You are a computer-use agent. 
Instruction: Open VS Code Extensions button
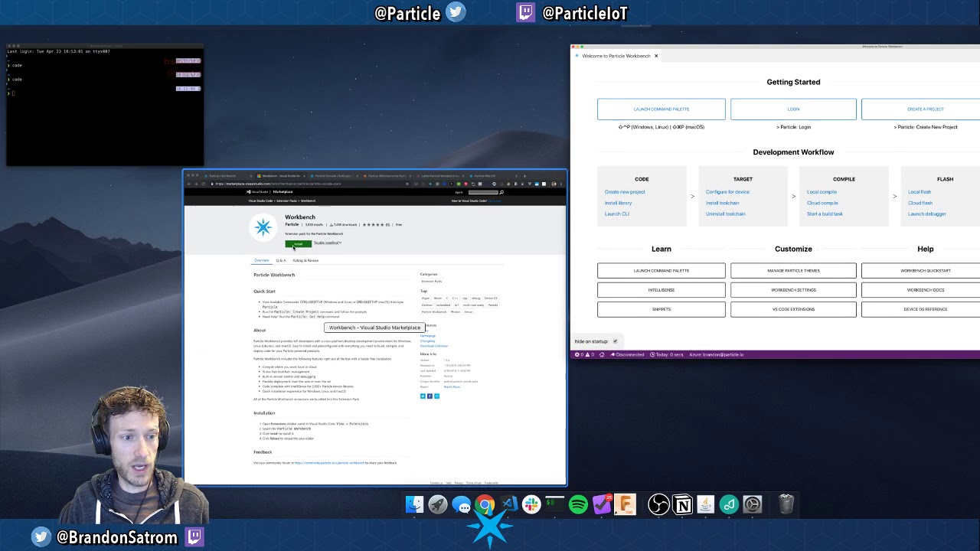[x=793, y=309]
